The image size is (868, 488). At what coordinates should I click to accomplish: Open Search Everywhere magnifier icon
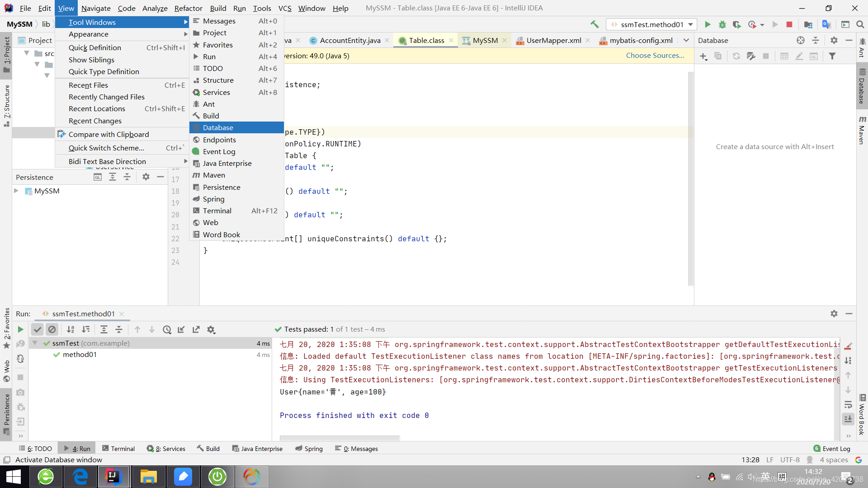tap(860, 24)
